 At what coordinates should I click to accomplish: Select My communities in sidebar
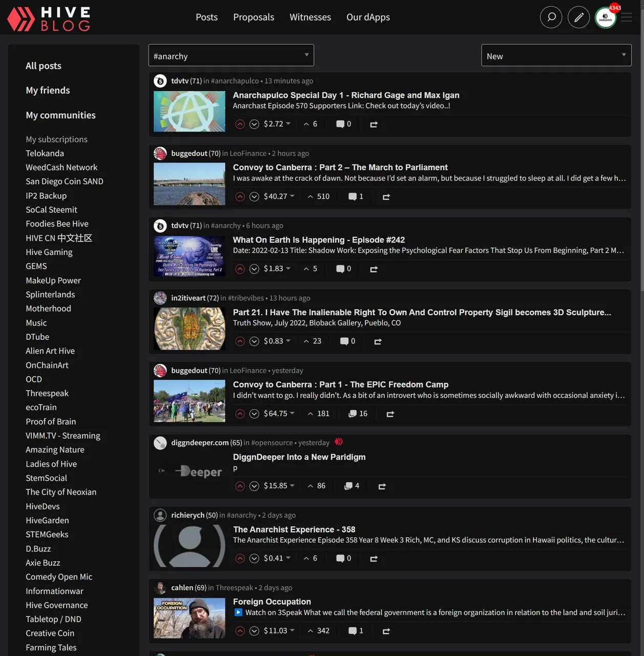pos(60,115)
